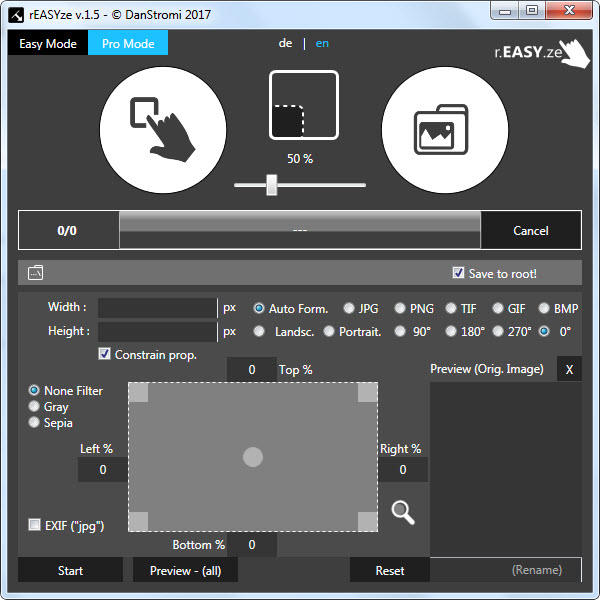Viewport: 600px width, 600px height.
Task: Click the 0/0 file counter
Action: click(67, 230)
